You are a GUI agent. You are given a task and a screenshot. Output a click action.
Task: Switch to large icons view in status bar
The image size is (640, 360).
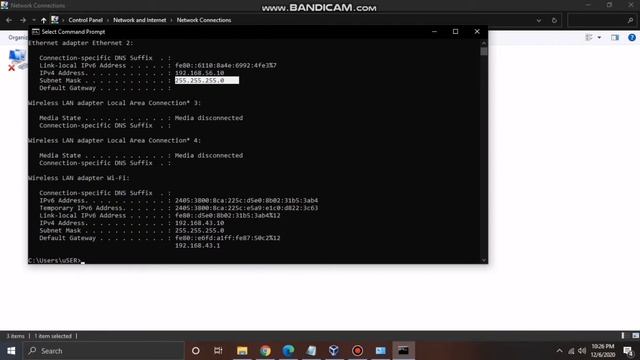coord(635,336)
